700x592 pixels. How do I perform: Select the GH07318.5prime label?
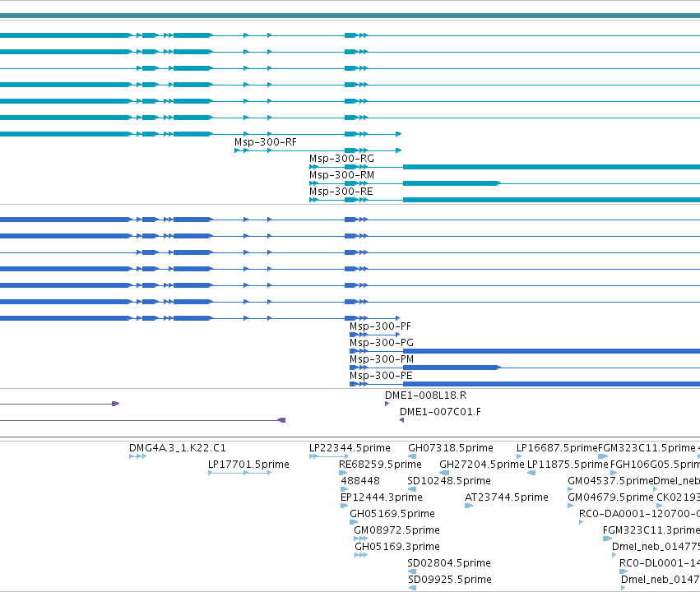451,448
